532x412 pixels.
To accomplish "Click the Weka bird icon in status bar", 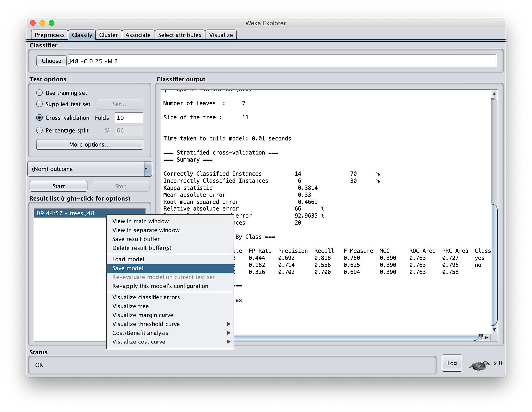I will 479,365.
